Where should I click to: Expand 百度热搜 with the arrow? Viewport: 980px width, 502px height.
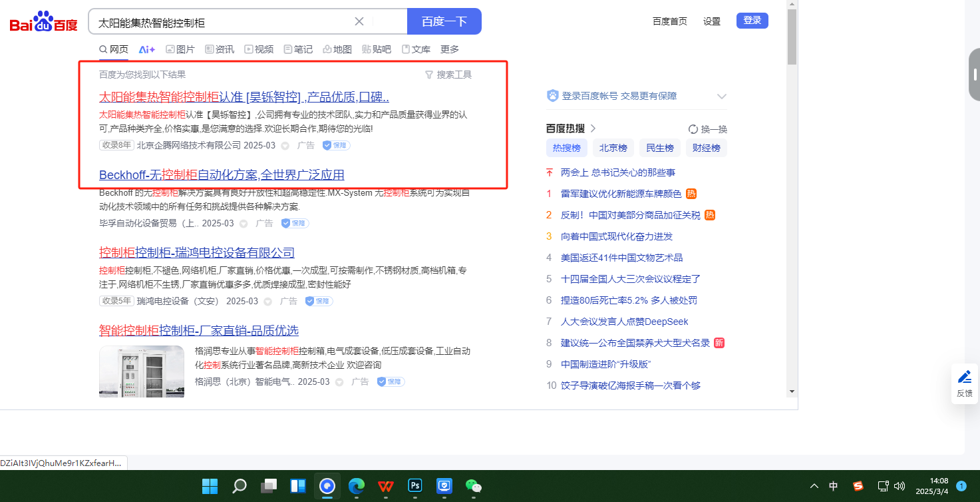[x=593, y=128]
